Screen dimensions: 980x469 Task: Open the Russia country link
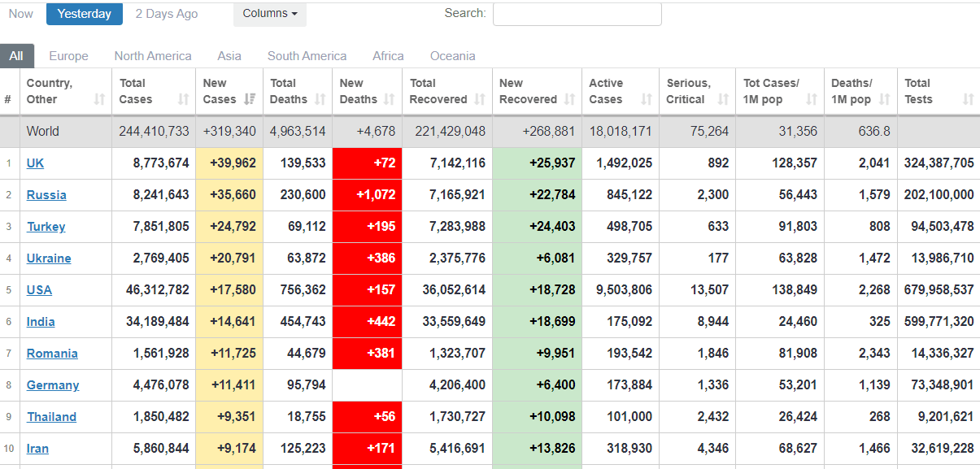(x=46, y=195)
